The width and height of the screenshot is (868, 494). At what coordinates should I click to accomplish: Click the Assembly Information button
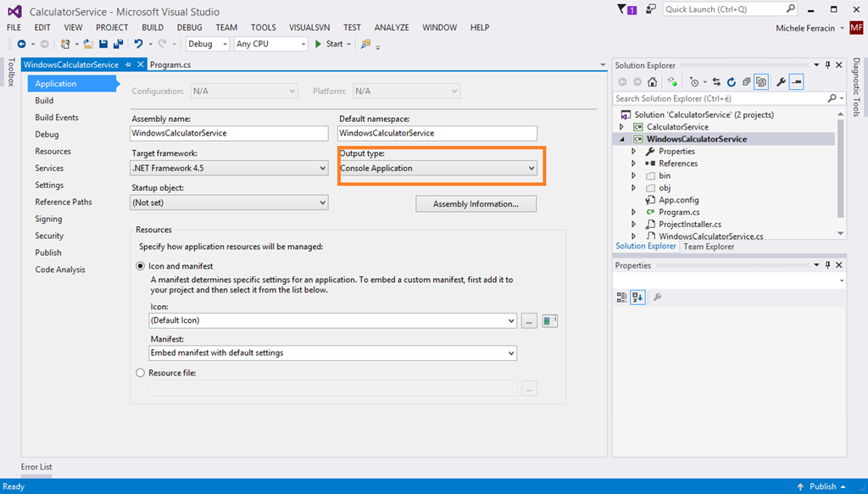click(476, 204)
